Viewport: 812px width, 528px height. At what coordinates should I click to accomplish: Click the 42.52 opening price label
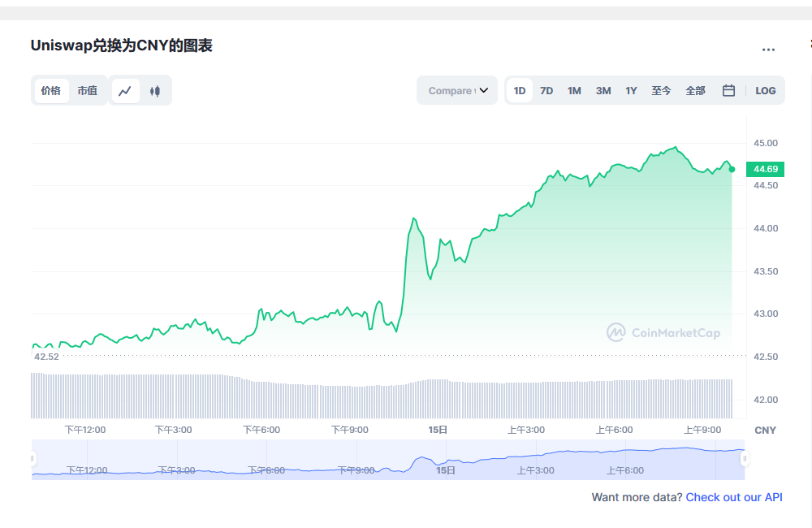[46, 357]
